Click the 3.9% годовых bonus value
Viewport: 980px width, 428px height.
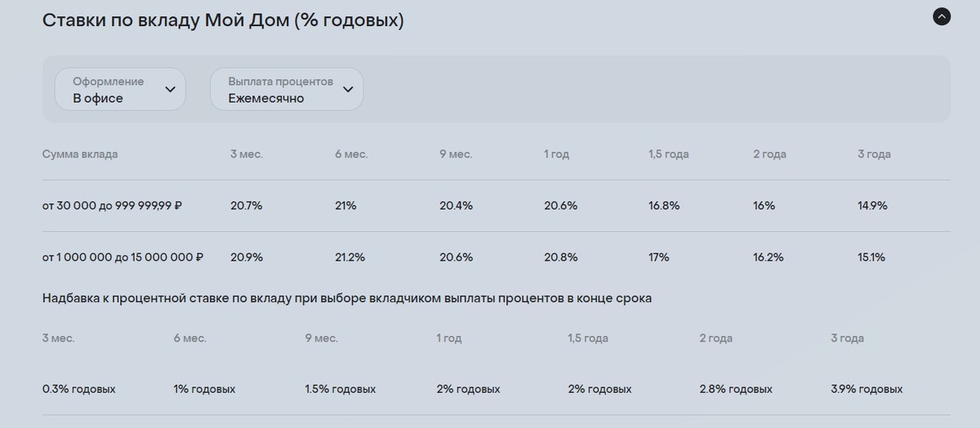pyautogui.click(x=866, y=390)
